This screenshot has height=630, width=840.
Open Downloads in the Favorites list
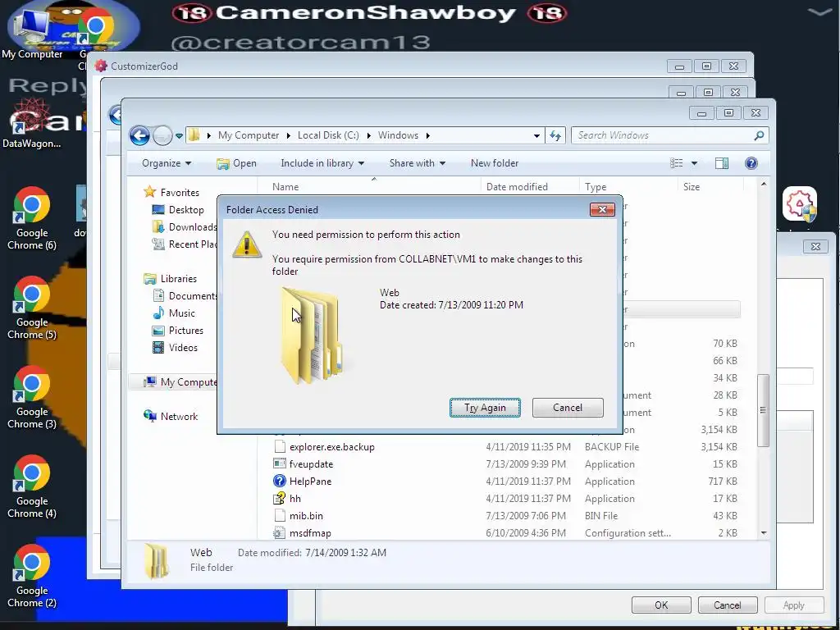tap(186, 227)
